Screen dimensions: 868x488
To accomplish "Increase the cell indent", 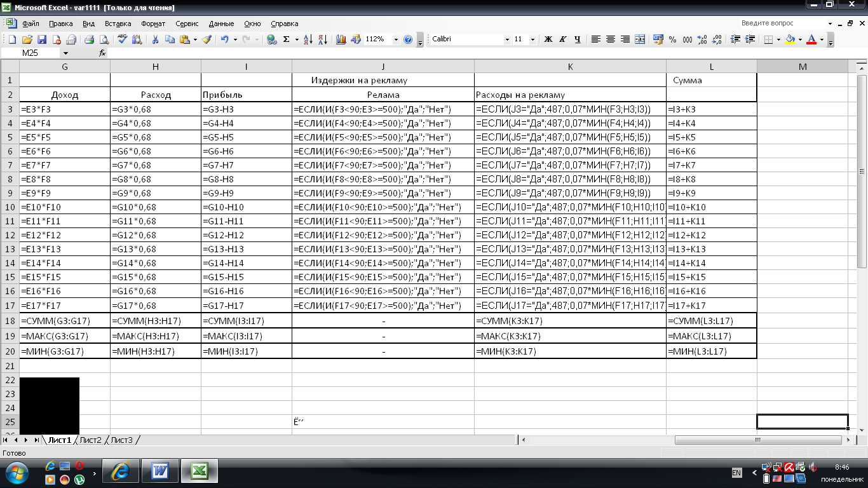I will tap(750, 39).
